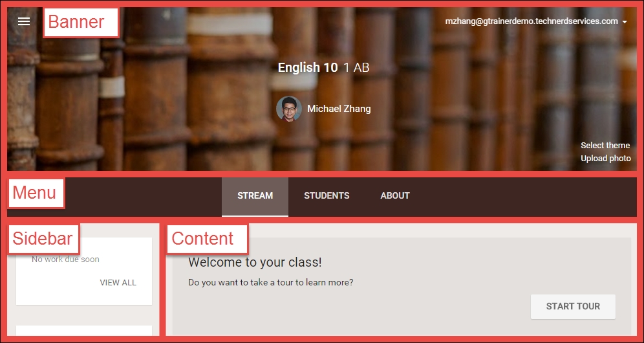Click the No work due soon text
644x343 pixels.
pos(66,260)
